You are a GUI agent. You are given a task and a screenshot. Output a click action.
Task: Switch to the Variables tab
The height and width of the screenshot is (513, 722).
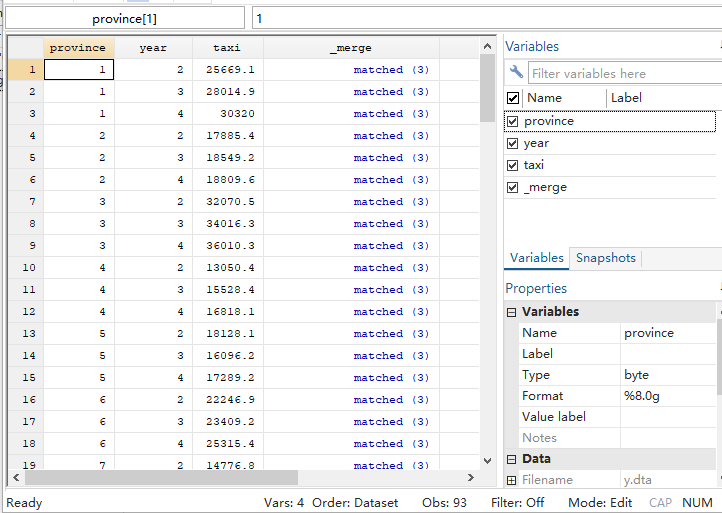pos(536,258)
